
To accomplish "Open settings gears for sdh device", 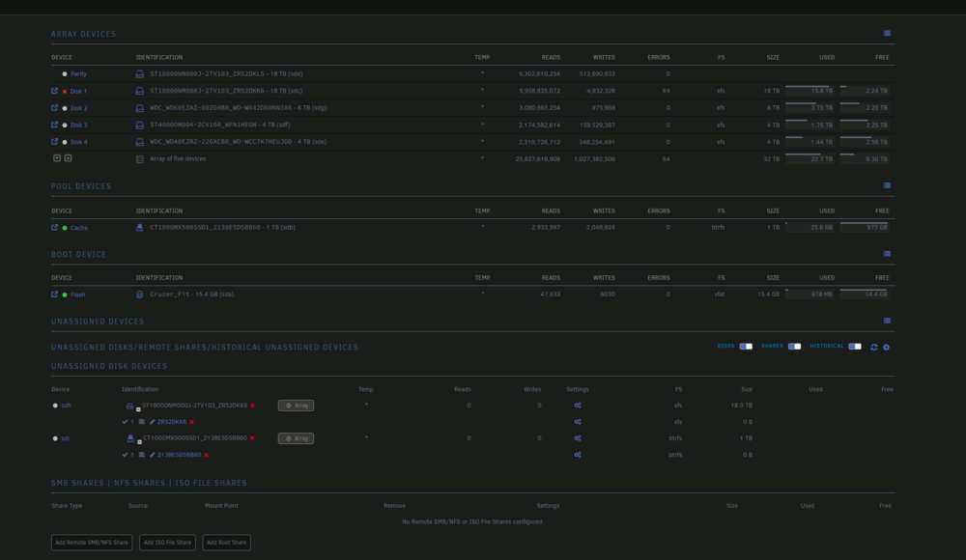I will coord(578,406).
